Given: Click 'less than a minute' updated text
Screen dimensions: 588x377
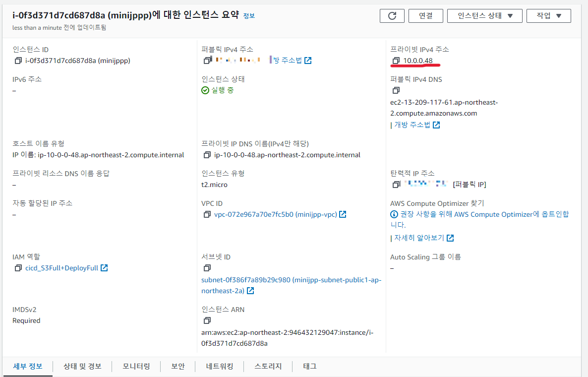Looking at the screenshot, I should tap(59, 27).
